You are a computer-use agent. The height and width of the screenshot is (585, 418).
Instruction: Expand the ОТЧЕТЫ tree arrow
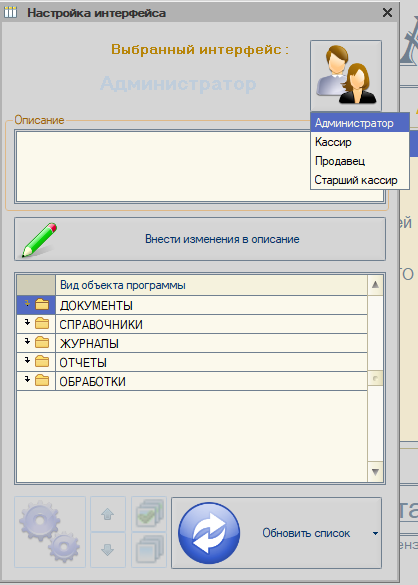pos(27,360)
